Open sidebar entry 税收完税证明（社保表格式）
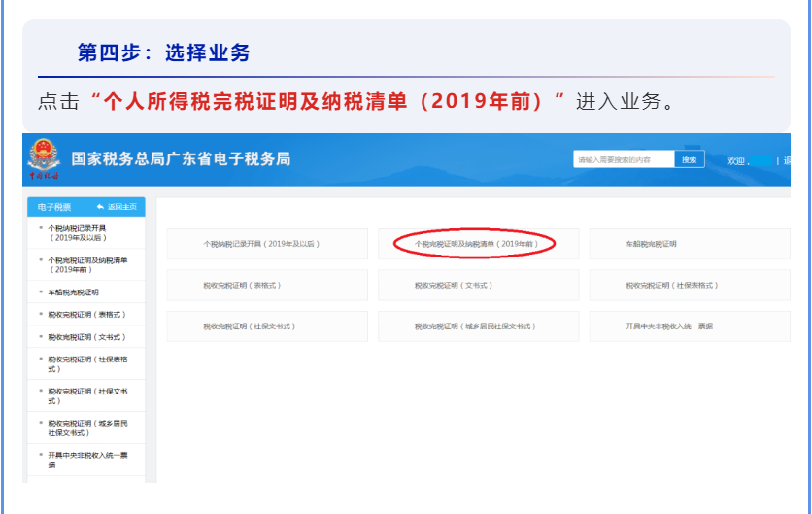This screenshot has width=812, height=514. click(x=86, y=364)
